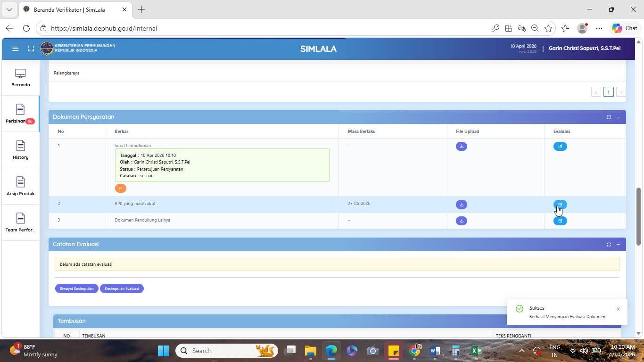Click the zoom out magnifier icon
644x362 pixels.
click(x=535, y=28)
